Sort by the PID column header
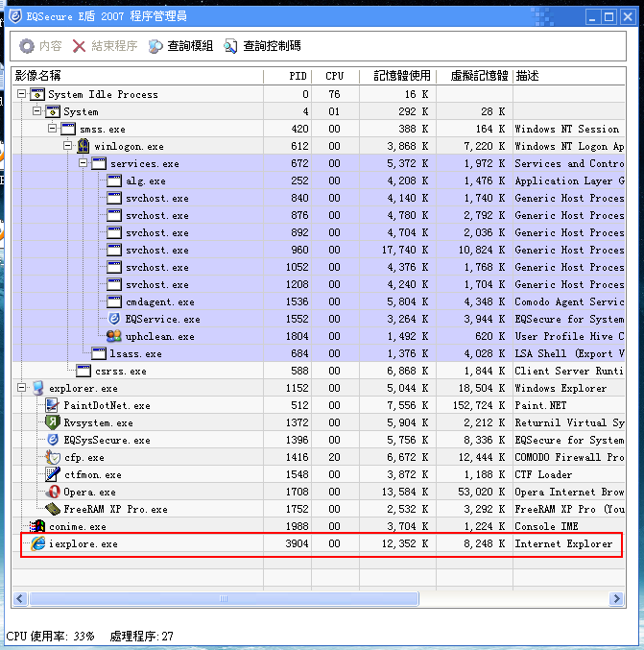Image resolution: width=644 pixels, height=650 pixels. 287,76
